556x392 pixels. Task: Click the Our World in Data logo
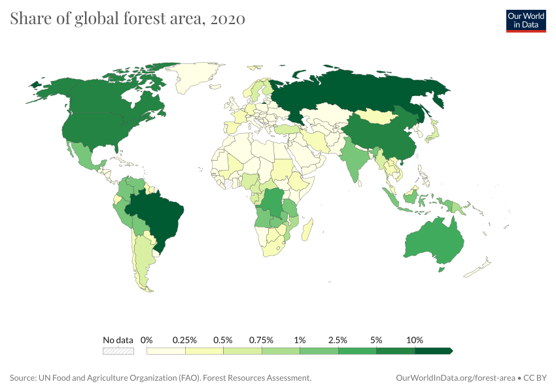(x=526, y=22)
